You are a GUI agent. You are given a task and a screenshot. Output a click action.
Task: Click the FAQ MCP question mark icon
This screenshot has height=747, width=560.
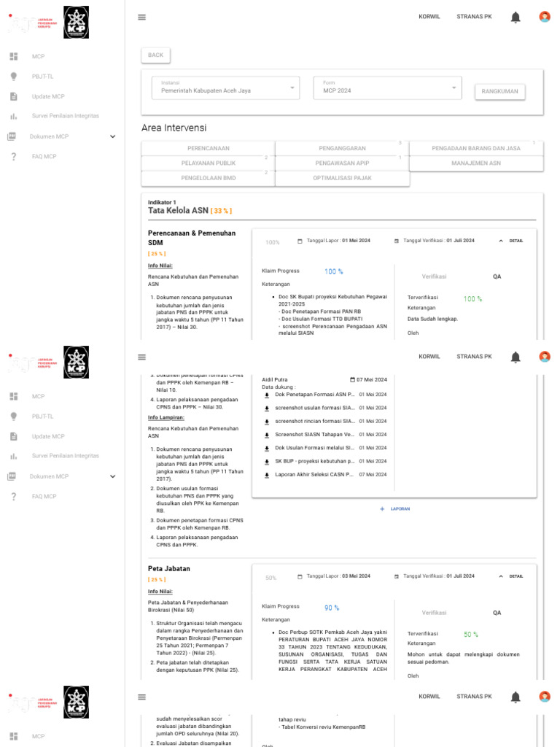tap(13, 157)
